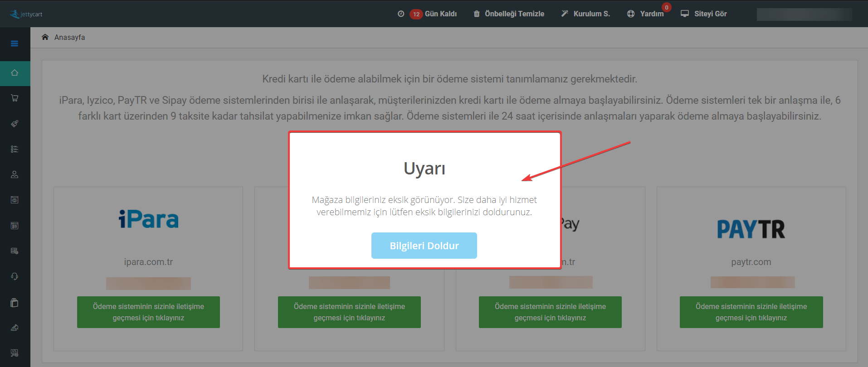Click the iPara logo
Screen dimensions: 868x367
pyautogui.click(x=149, y=219)
